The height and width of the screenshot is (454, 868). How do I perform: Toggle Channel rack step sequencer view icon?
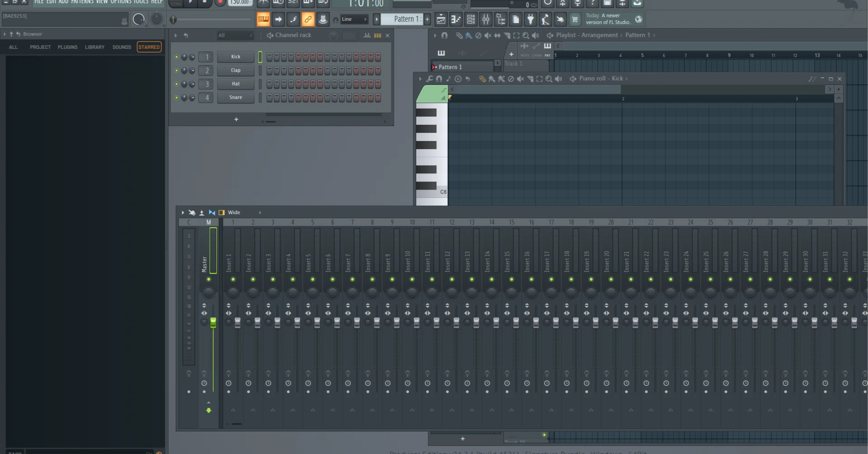[x=377, y=35]
